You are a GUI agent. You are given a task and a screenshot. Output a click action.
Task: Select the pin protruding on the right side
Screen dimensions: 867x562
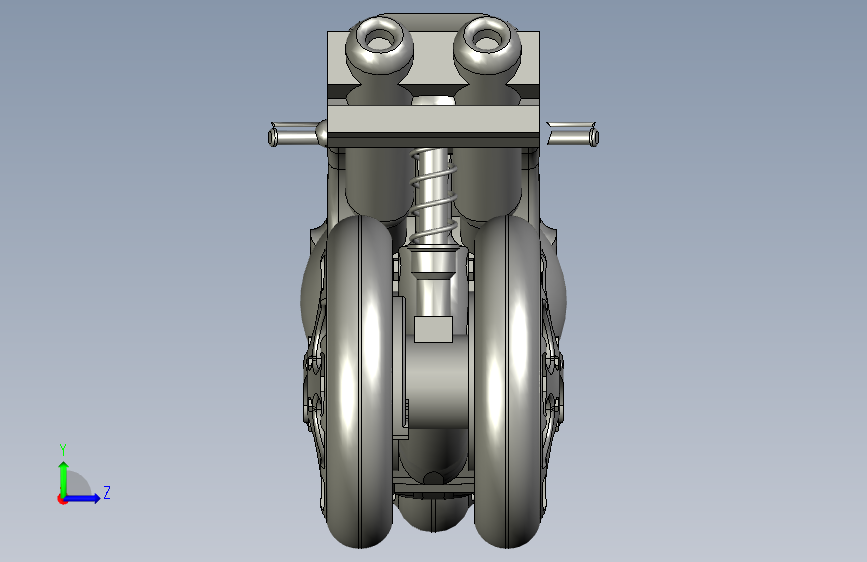pyautogui.click(x=572, y=134)
